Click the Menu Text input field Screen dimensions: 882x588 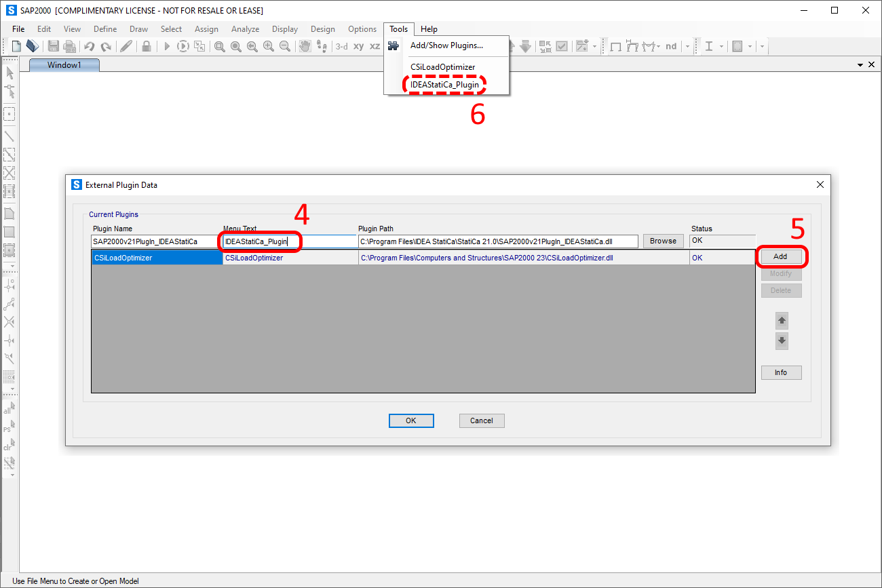click(290, 241)
